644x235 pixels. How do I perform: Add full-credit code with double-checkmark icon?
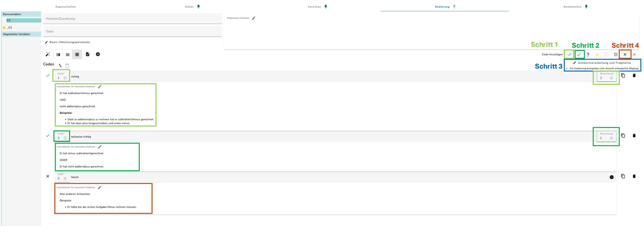click(569, 54)
